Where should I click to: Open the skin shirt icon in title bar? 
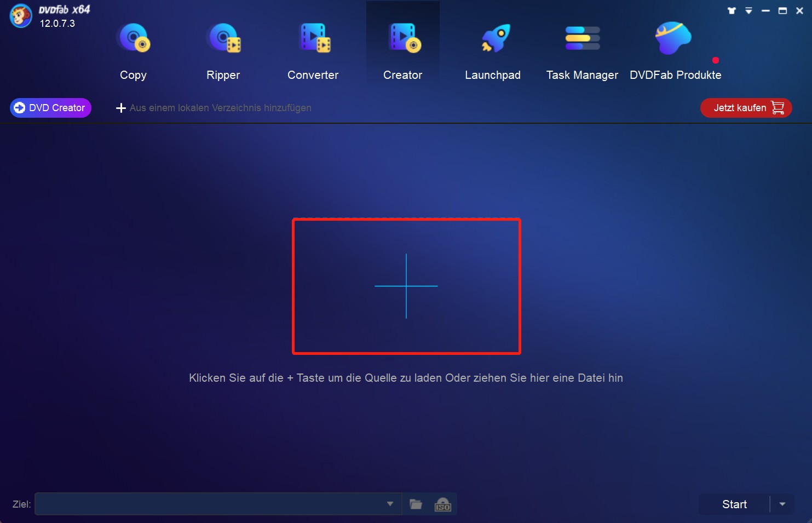(x=732, y=10)
